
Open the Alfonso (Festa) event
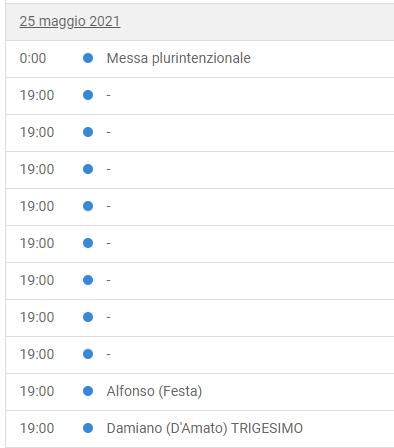tap(154, 391)
